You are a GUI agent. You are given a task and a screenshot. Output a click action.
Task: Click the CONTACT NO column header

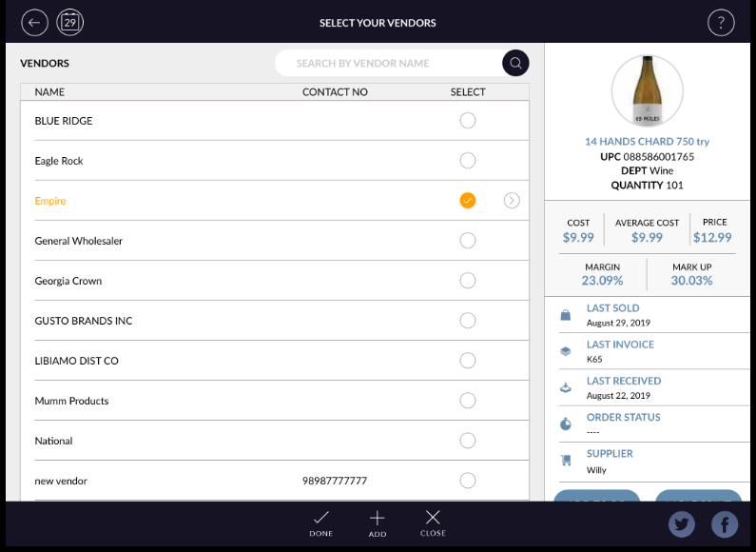click(335, 92)
